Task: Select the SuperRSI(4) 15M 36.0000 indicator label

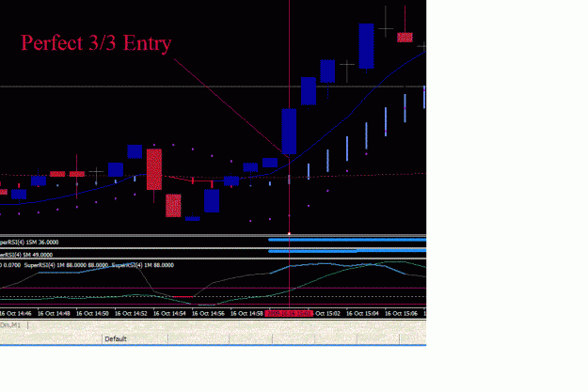Action: click(29, 243)
